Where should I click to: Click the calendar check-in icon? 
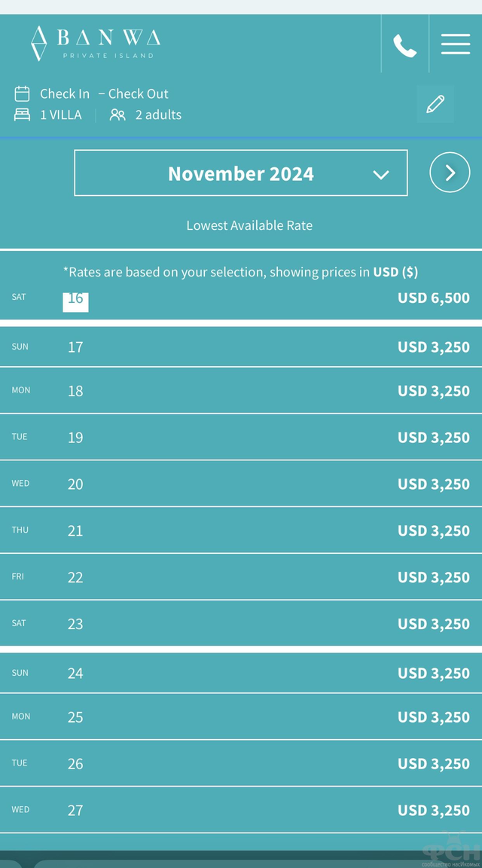(22, 93)
